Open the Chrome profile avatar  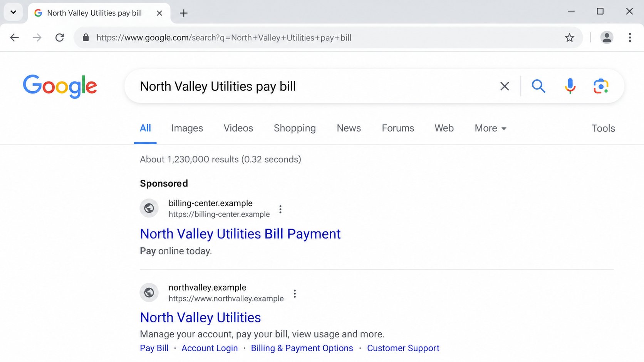click(607, 37)
